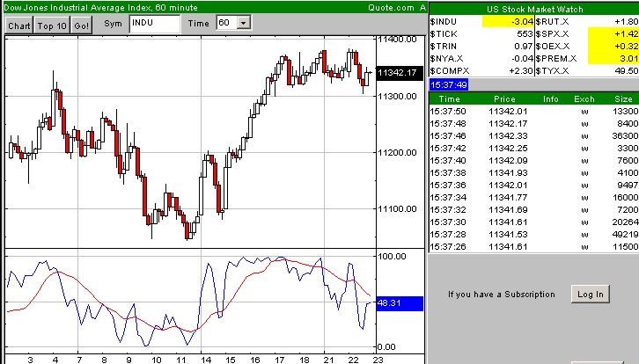Image resolution: width=639 pixels, height=364 pixels.
Task: Click the date 21 on time axis
Action: [328, 360]
